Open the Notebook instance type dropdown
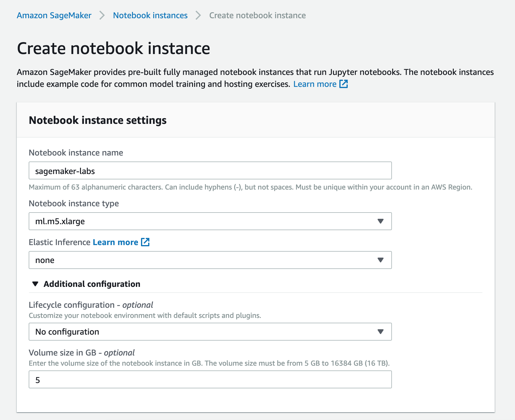Viewport: 515px width, 420px height. 210,221
